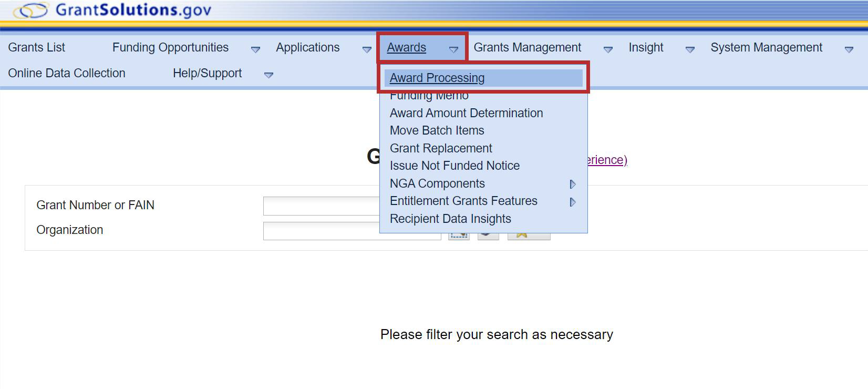The image size is (868, 389).
Task: Select the Move Batch Items entry
Action: click(437, 130)
